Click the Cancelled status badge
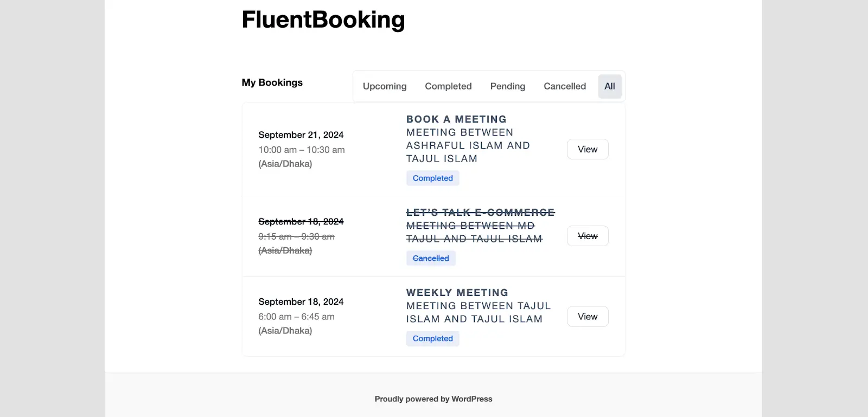The height and width of the screenshot is (417, 868). click(x=431, y=258)
